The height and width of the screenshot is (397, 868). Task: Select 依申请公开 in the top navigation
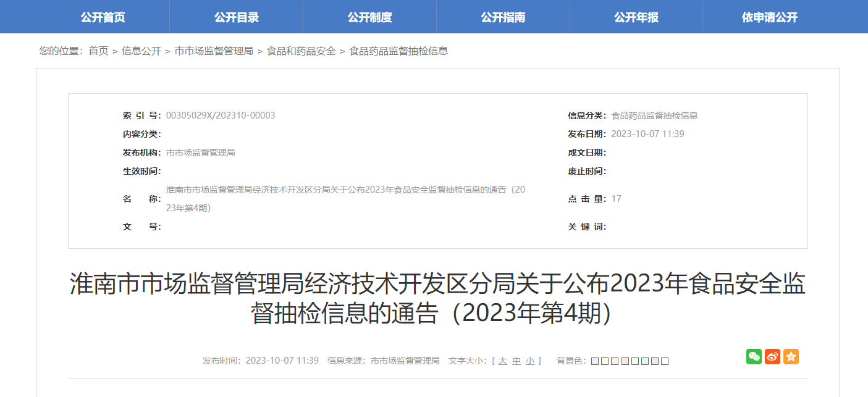[770, 17]
